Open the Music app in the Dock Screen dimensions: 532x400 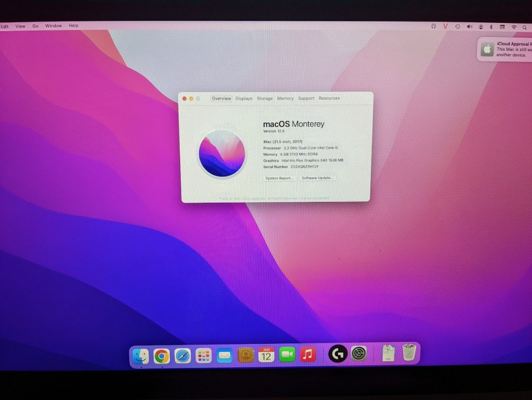pyautogui.click(x=308, y=355)
